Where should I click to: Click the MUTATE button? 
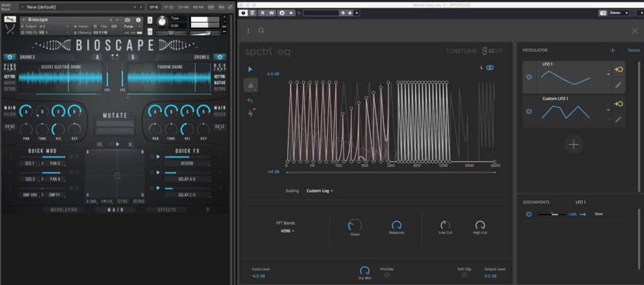(115, 116)
